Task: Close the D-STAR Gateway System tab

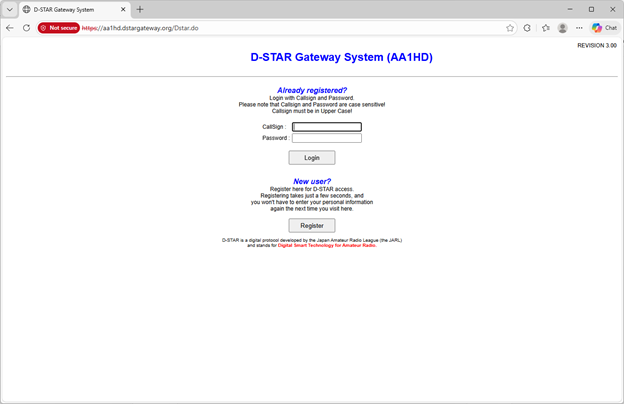Action: (122, 9)
